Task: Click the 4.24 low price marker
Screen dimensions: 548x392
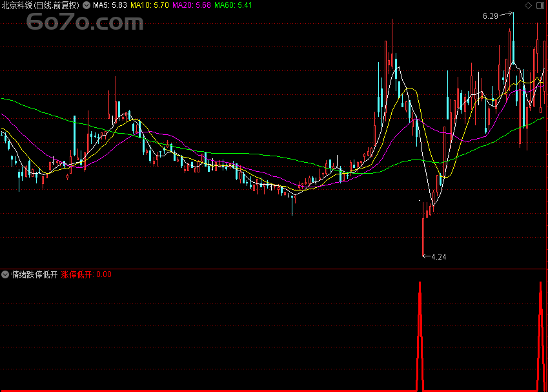Action: 439,257
